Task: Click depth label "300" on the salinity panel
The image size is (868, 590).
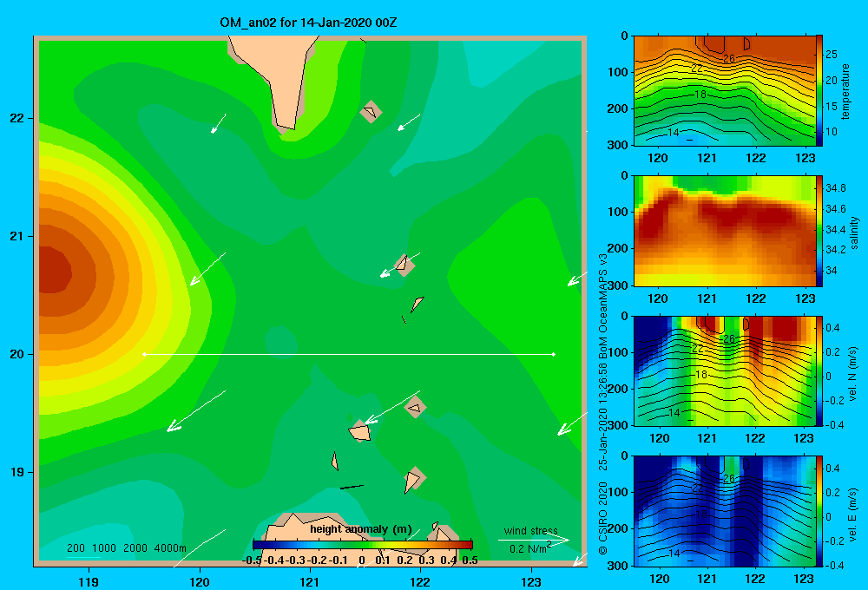Action: (618, 285)
